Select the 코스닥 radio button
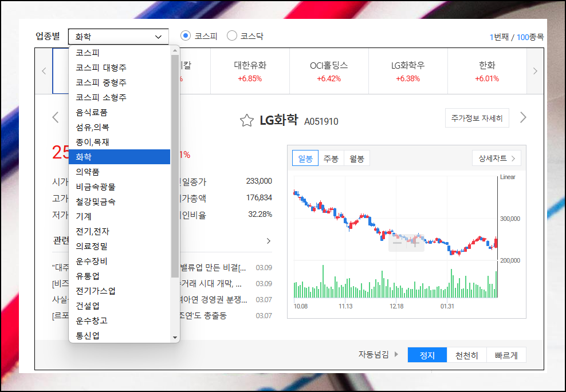The height and width of the screenshot is (392, 566). 232,35
